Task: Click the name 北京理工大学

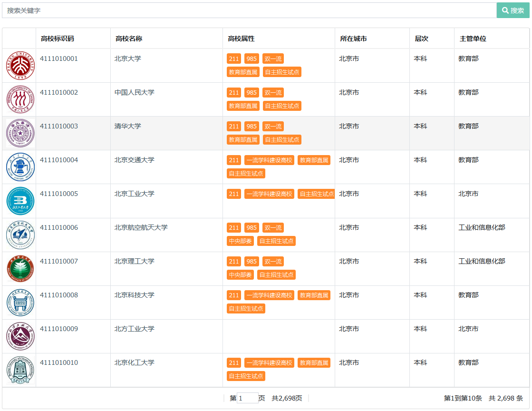Action: coord(135,261)
